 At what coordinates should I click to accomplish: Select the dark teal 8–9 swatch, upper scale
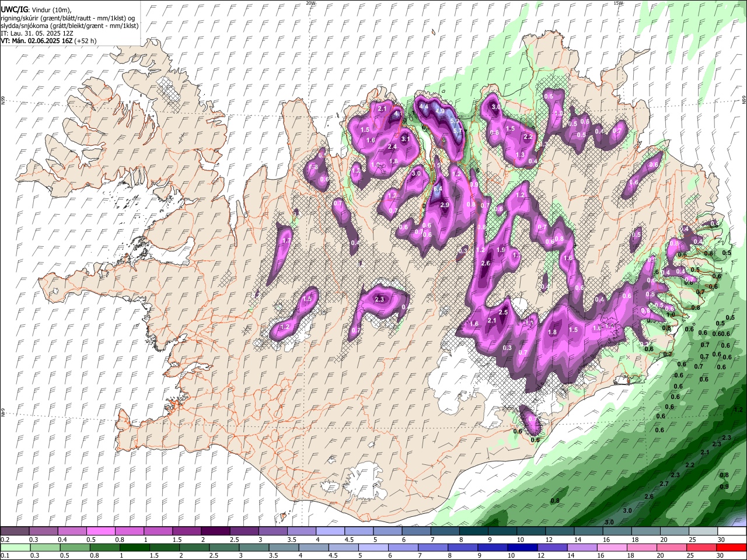473,531
